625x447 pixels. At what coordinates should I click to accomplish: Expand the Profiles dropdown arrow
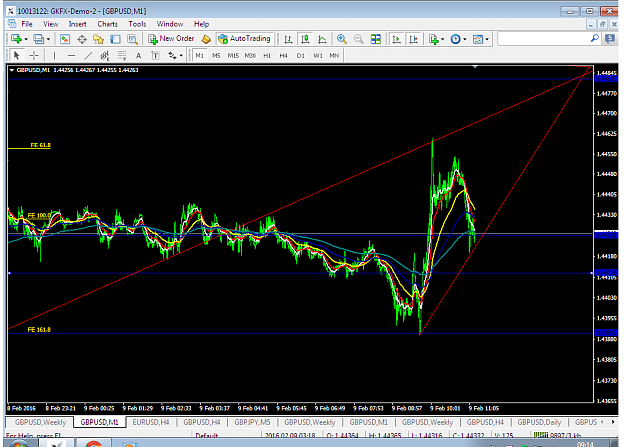click(48, 39)
